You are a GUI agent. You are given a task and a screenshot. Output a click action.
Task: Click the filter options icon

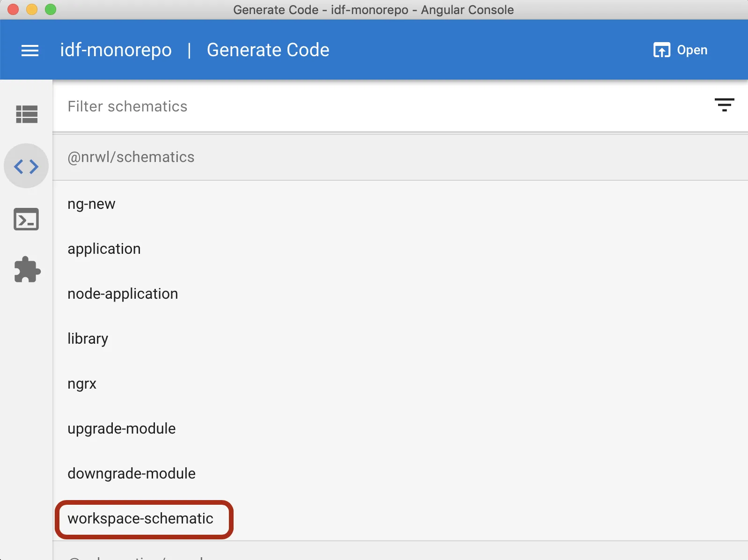724,105
